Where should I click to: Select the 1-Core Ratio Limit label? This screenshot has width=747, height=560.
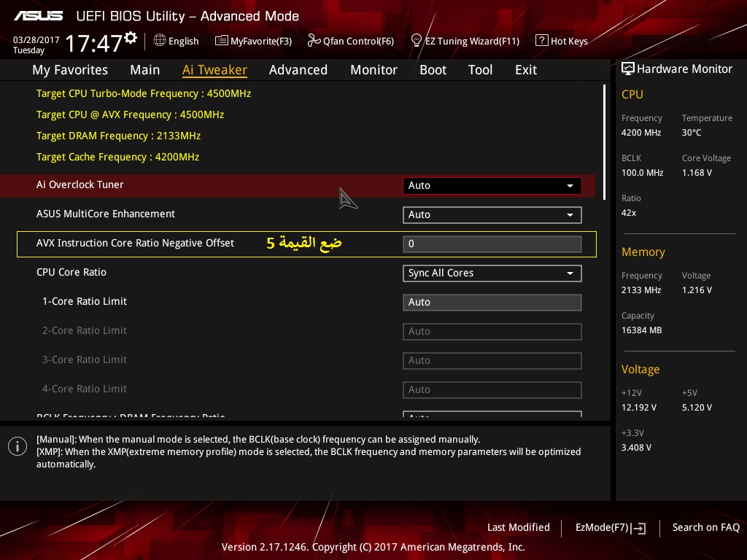click(85, 301)
